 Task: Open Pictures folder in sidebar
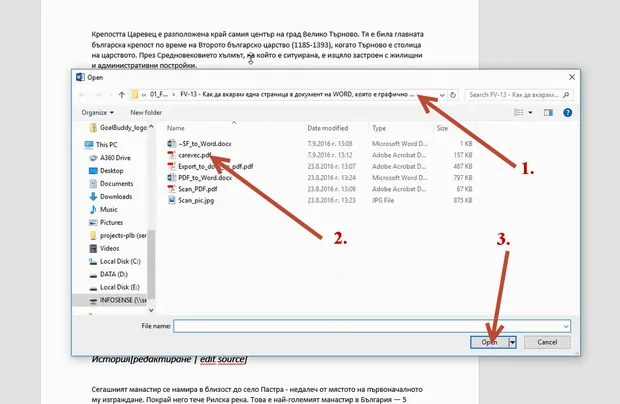click(111, 223)
